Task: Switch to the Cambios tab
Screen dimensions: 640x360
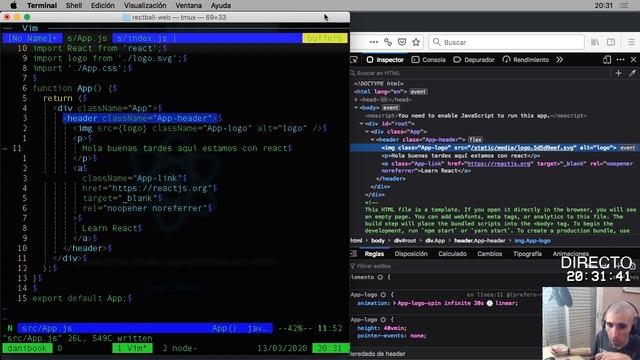Action: pos(490,254)
